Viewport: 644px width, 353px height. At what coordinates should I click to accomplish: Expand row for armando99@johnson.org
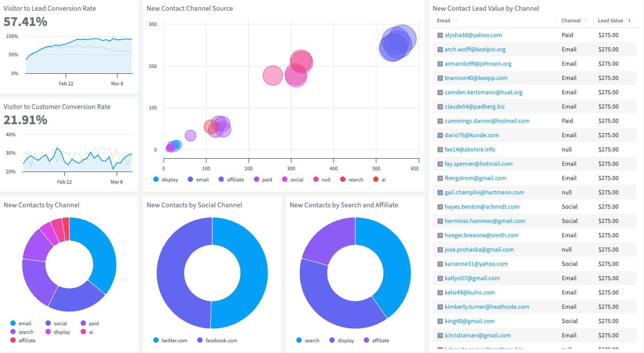click(x=440, y=63)
